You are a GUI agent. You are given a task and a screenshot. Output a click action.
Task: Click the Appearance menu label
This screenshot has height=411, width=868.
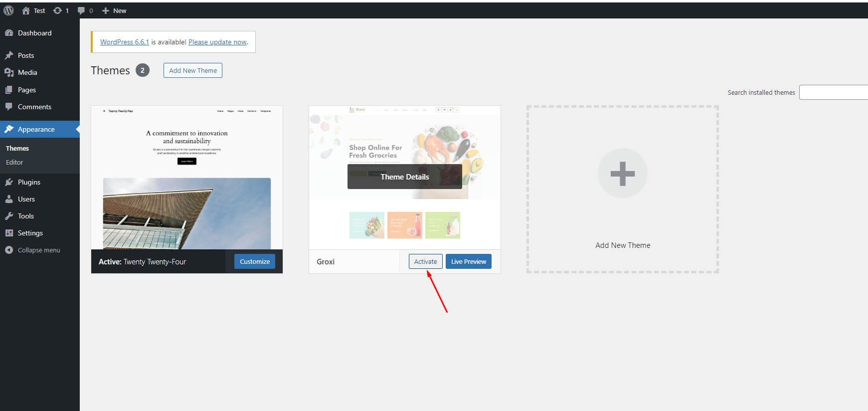(x=36, y=129)
